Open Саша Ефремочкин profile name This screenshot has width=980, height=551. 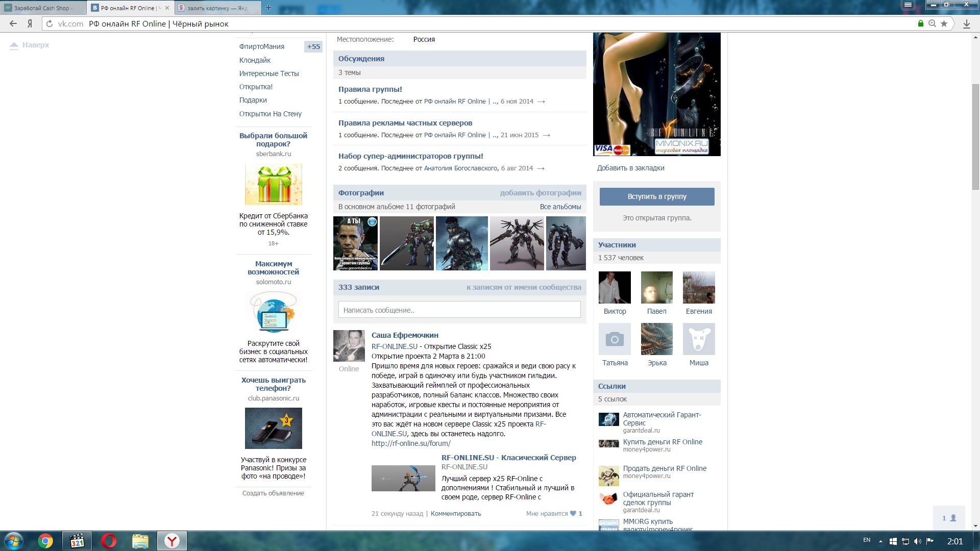(x=405, y=335)
